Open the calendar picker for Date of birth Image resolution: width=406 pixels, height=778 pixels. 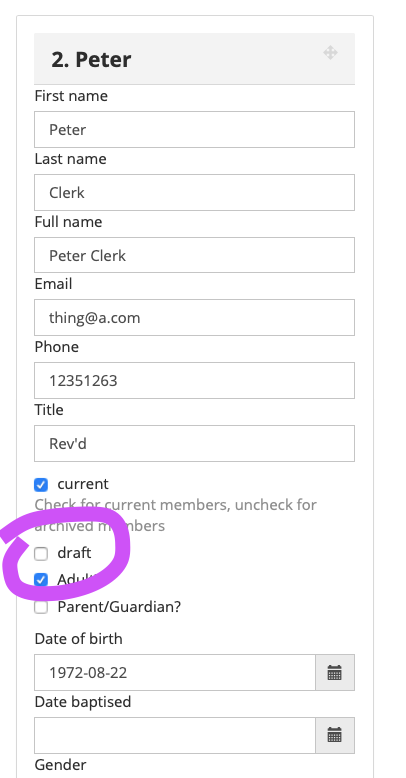335,672
